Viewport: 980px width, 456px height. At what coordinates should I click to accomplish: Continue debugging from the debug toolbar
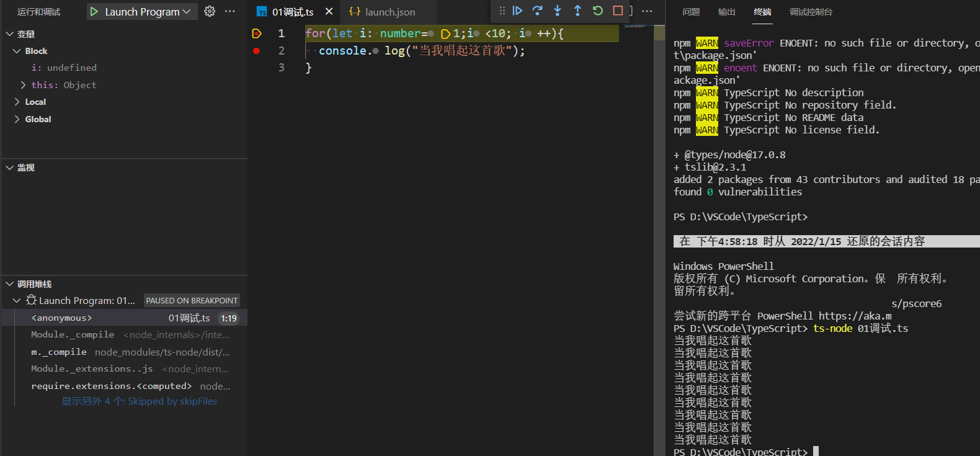pos(517,11)
